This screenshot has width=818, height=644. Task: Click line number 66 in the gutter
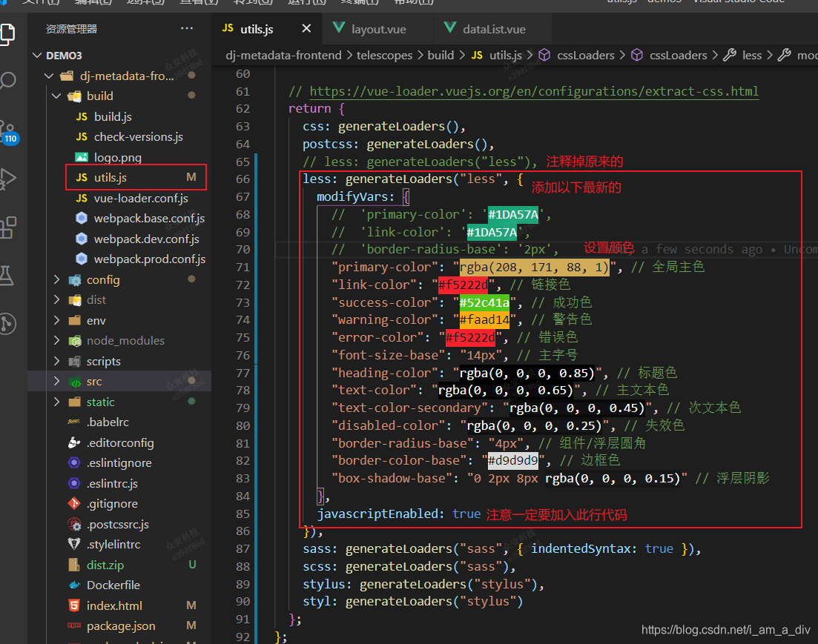(243, 179)
